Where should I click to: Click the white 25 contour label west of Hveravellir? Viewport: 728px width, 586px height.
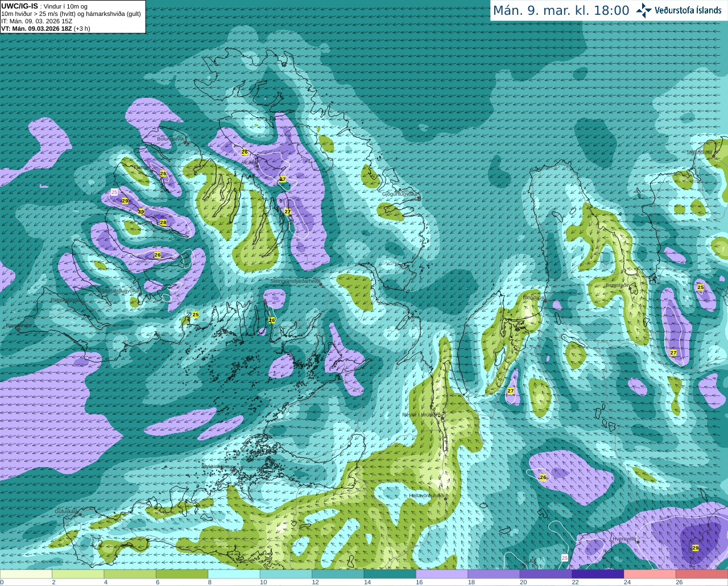click(x=565, y=558)
